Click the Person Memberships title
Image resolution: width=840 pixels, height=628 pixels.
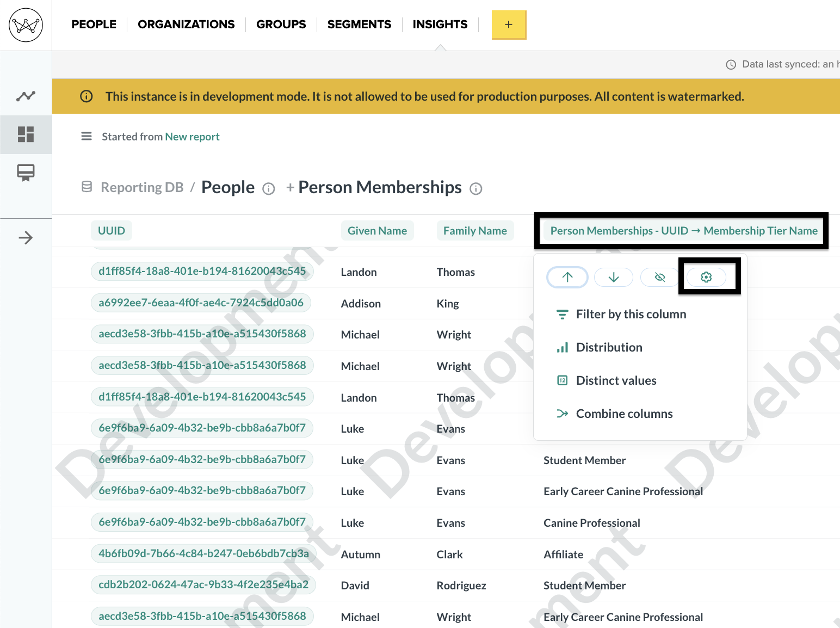point(380,187)
